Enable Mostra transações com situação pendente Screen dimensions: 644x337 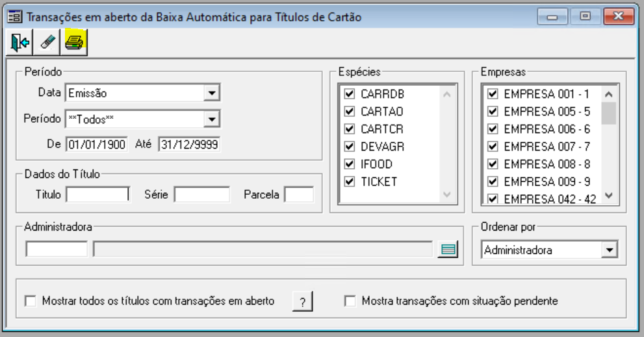pos(350,301)
